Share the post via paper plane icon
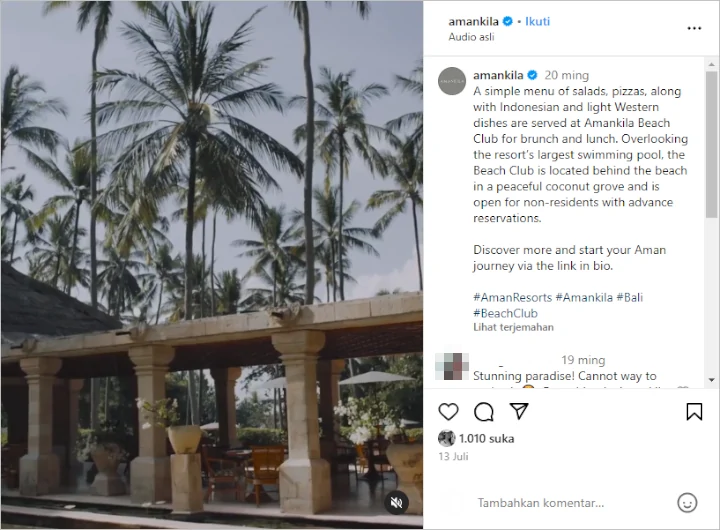Viewport: 720px width, 530px height. (519, 411)
